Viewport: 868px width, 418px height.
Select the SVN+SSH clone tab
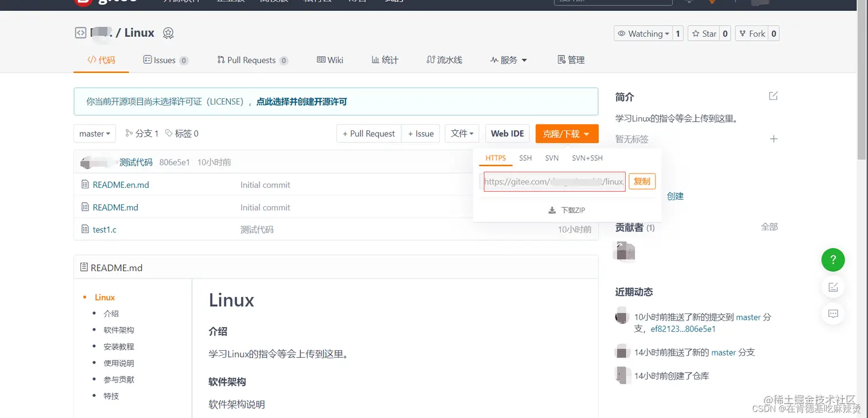587,158
